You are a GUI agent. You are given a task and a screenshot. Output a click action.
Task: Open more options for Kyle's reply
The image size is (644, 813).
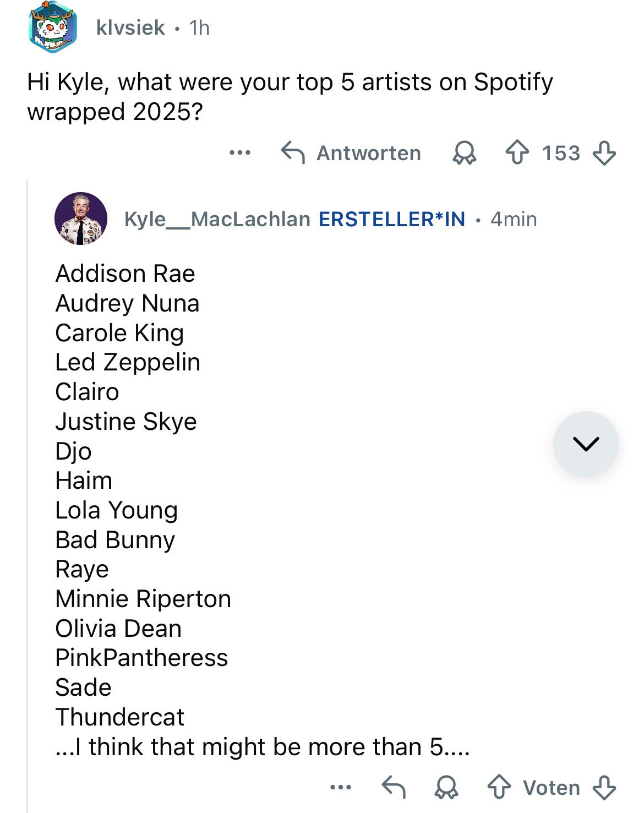click(x=341, y=788)
